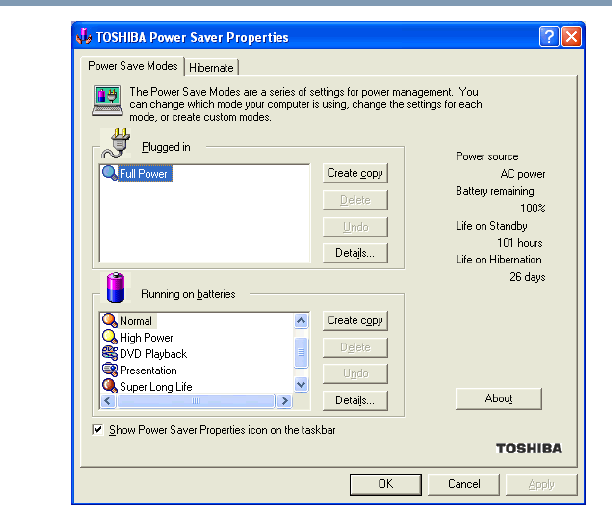Select High Power mode in batteries list
Screen dimensions: 612x505
tap(147, 338)
